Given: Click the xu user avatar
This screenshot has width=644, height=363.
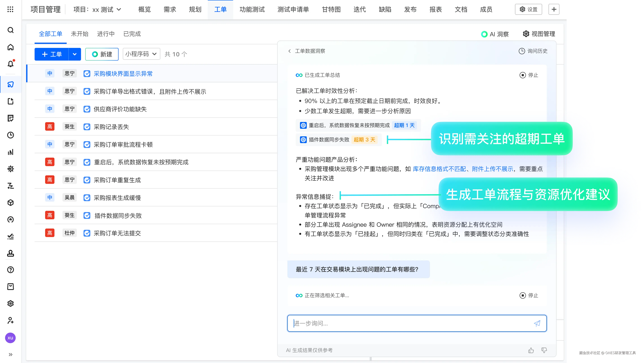Looking at the screenshot, I should tap(11, 338).
